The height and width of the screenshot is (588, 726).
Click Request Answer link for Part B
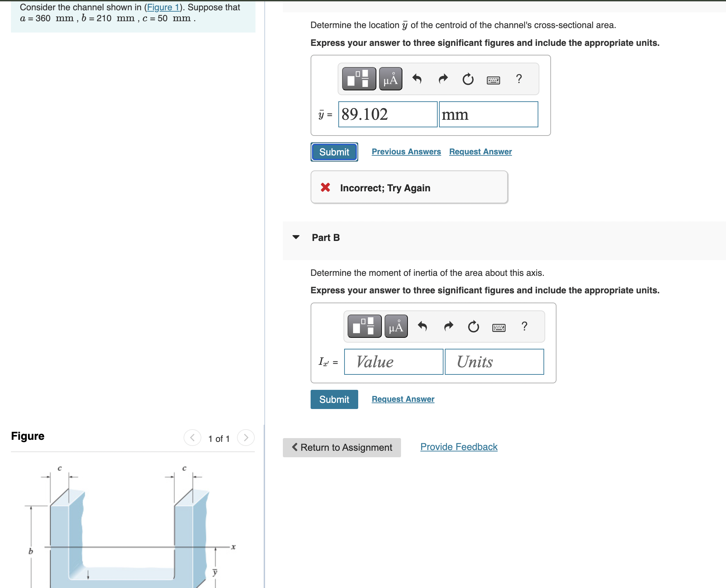[x=403, y=399]
